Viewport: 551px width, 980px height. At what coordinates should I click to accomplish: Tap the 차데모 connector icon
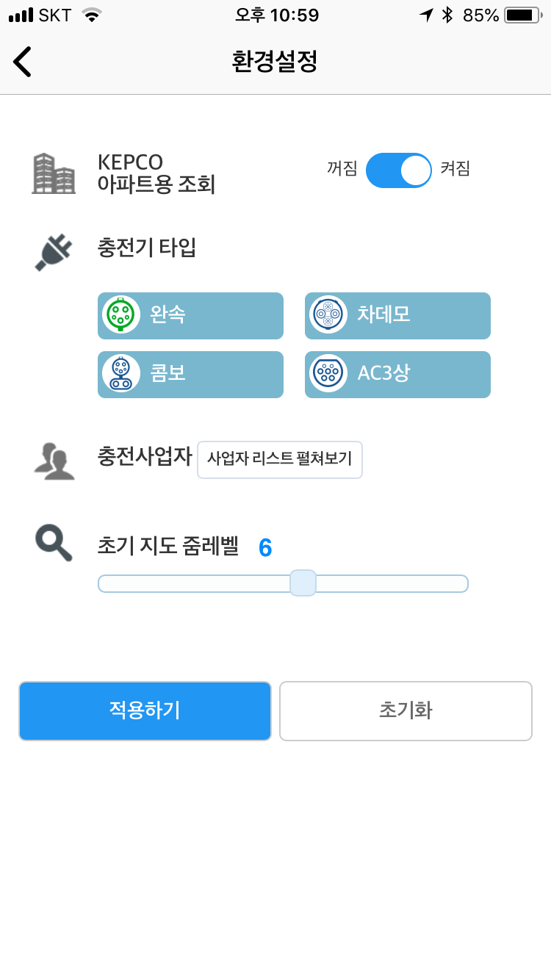328,315
